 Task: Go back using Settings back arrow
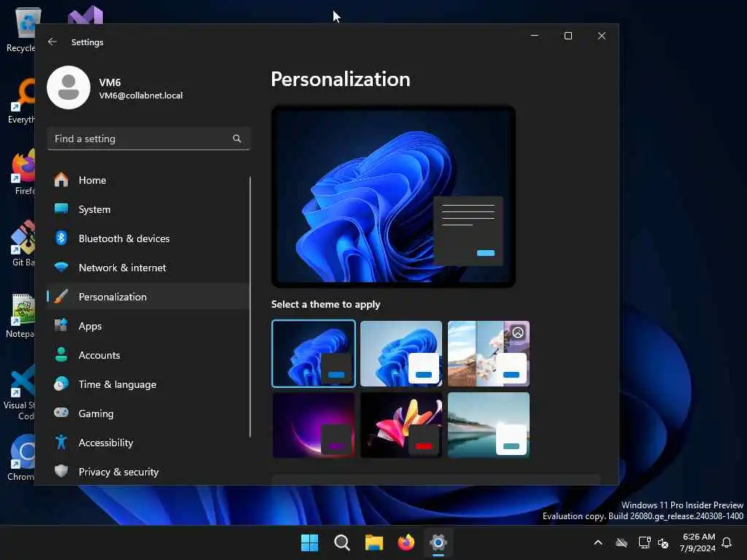53,42
